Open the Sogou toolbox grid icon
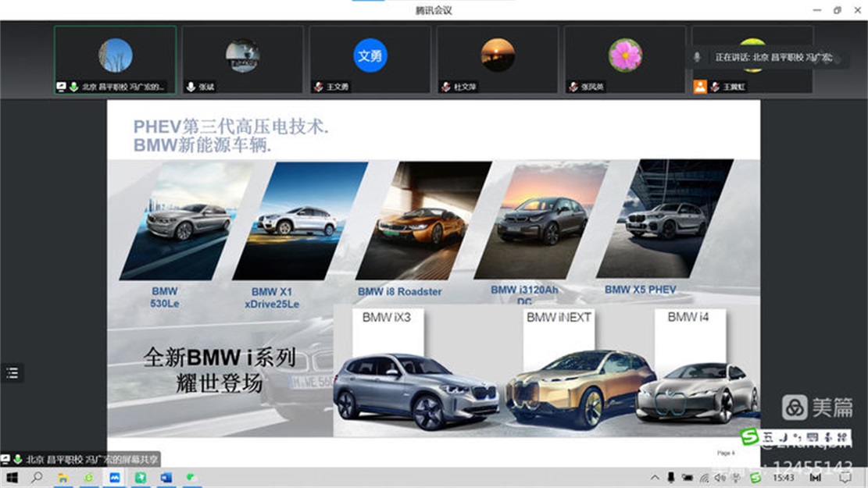Screen dimensions: 868x488 point(843,438)
